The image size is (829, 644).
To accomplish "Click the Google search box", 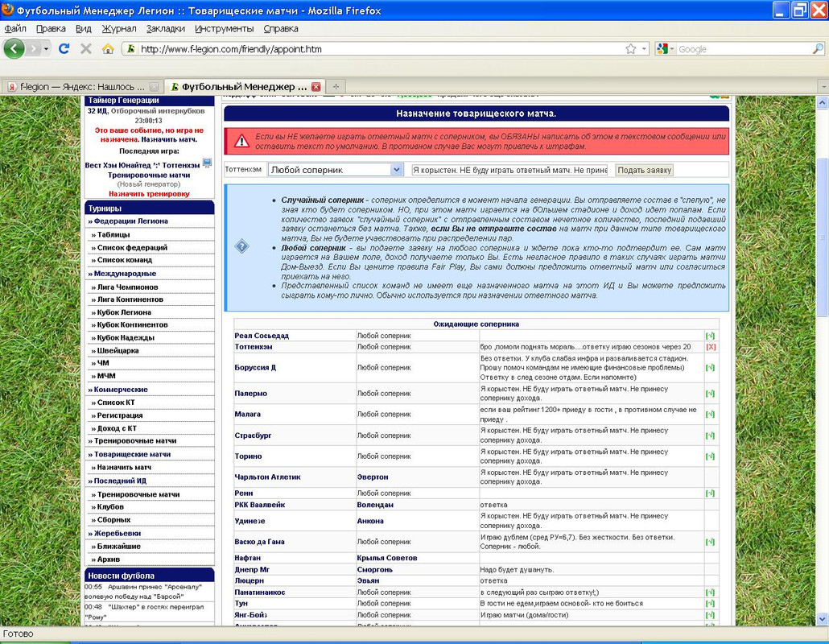I will tap(744, 48).
